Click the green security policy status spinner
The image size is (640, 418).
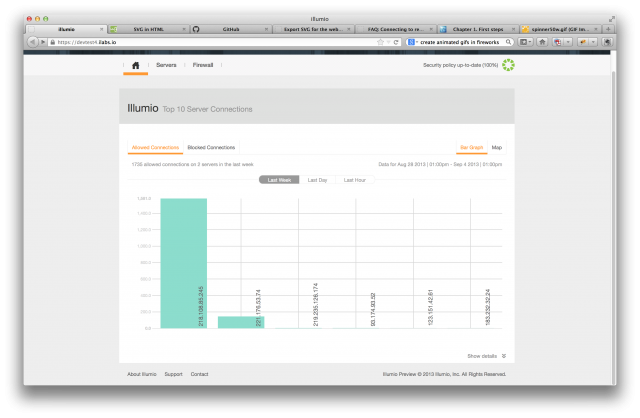click(508, 65)
